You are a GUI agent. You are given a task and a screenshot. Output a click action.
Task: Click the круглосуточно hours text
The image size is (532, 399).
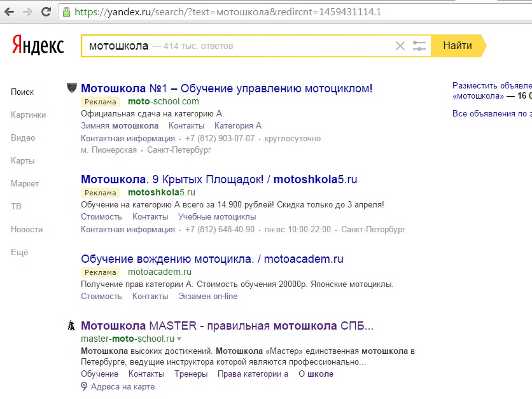293,139
